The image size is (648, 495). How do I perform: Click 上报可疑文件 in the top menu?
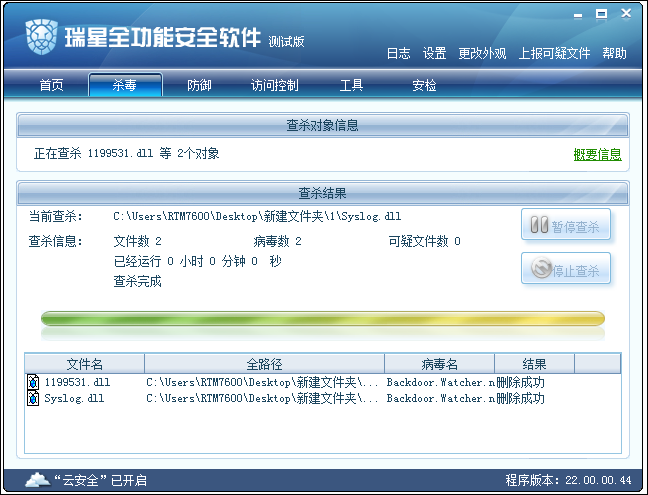554,53
